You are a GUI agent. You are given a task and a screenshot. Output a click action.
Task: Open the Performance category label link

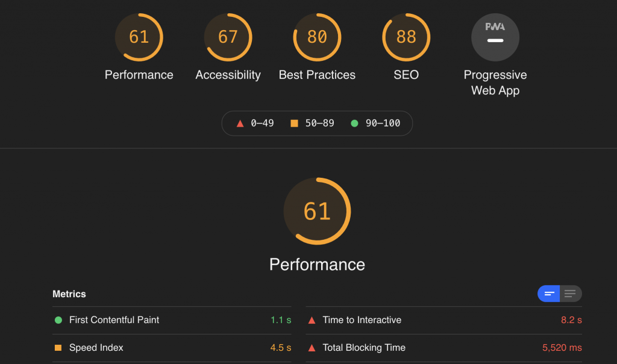click(139, 75)
